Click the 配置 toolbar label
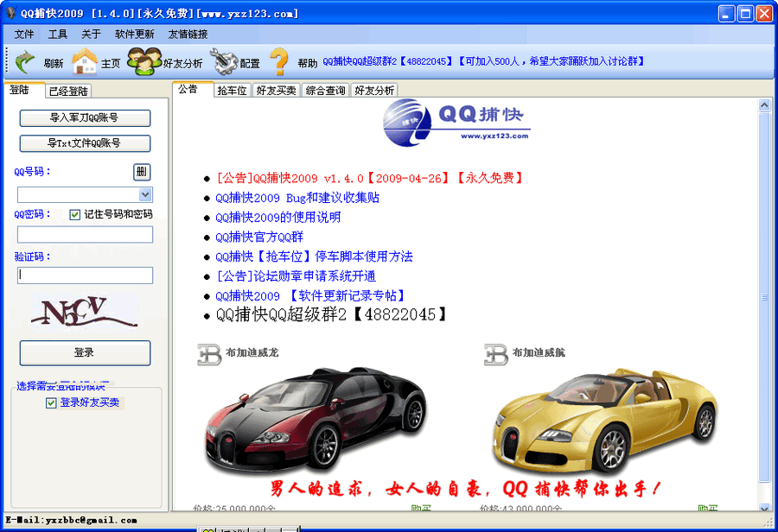The height and width of the screenshot is (532, 778). coord(250,63)
